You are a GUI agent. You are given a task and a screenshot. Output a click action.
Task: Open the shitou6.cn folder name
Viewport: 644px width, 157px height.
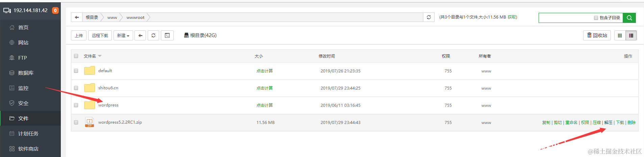pos(108,88)
